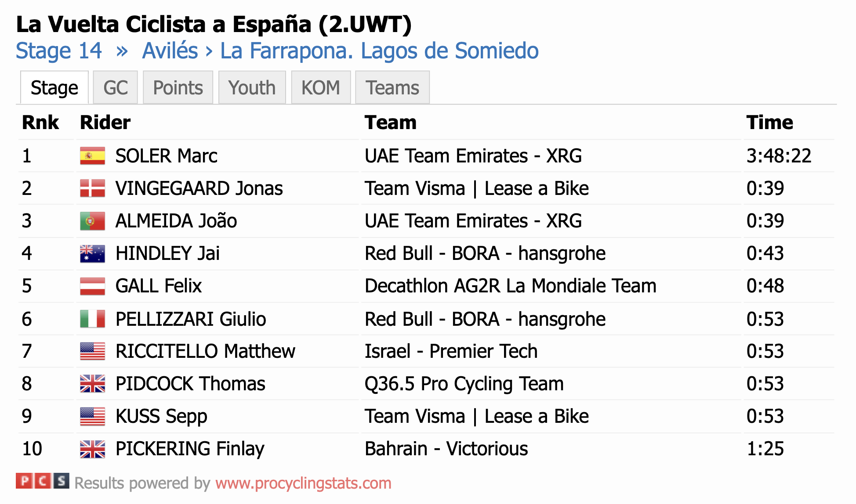
Task: Click the Italian flag next to PELLIZZARI Giulio
Action: tap(92, 319)
